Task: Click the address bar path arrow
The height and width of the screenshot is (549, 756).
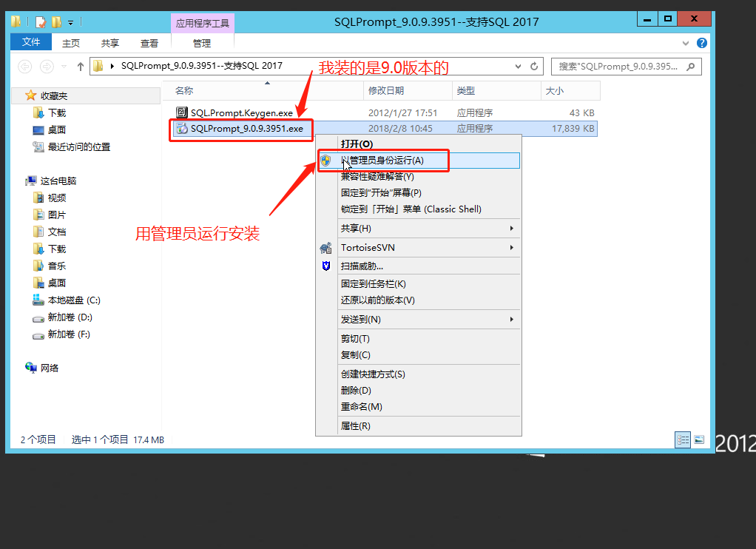Action: pyautogui.click(x=112, y=66)
